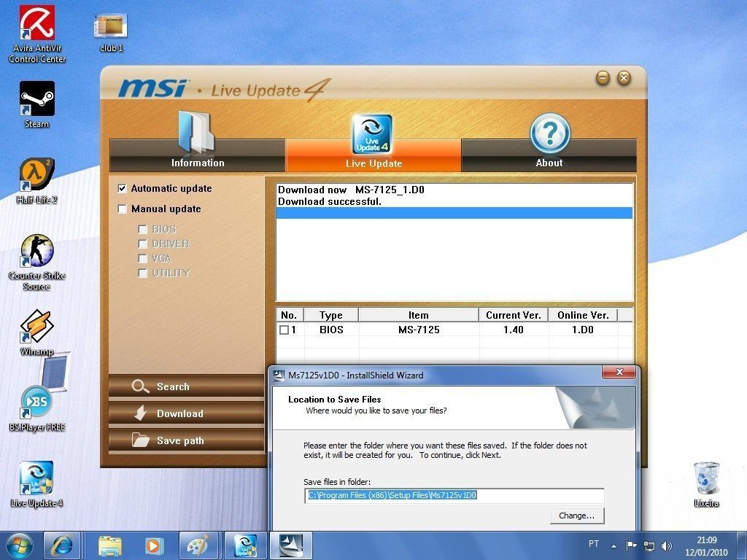Open the PT language selector
The image size is (747, 560).
[x=594, y=544]
